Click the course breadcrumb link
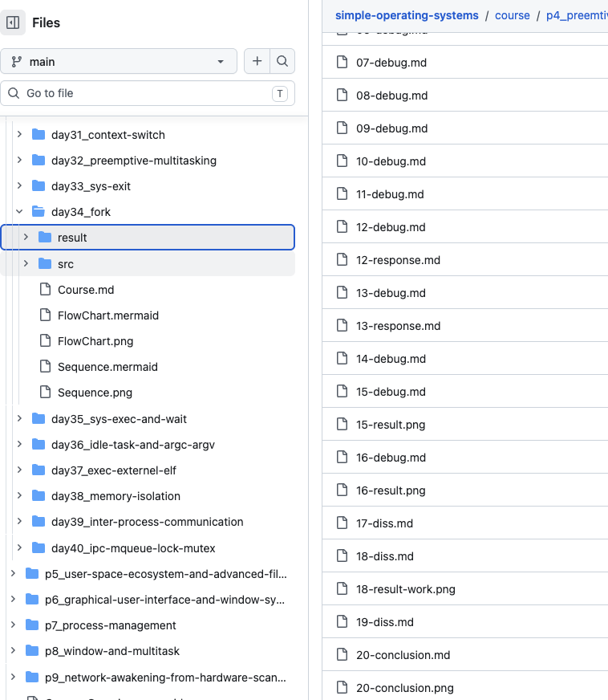The image size is (608, 700). click(513, 15)
